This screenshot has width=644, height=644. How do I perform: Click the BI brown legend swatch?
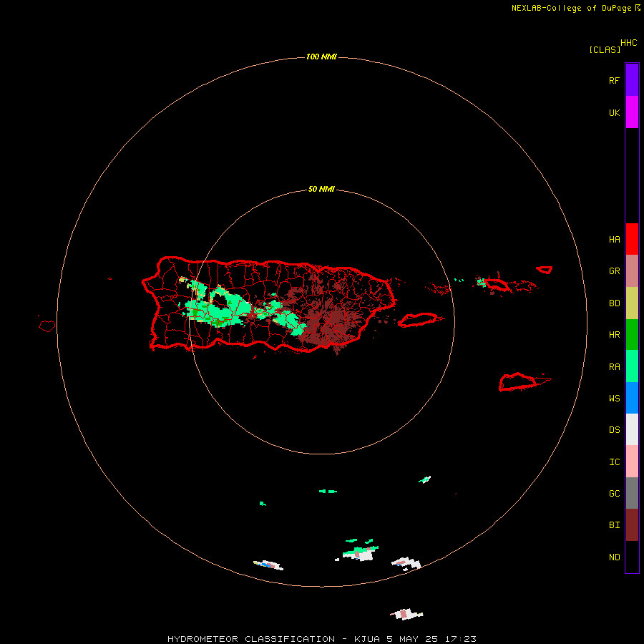(632, 525)
